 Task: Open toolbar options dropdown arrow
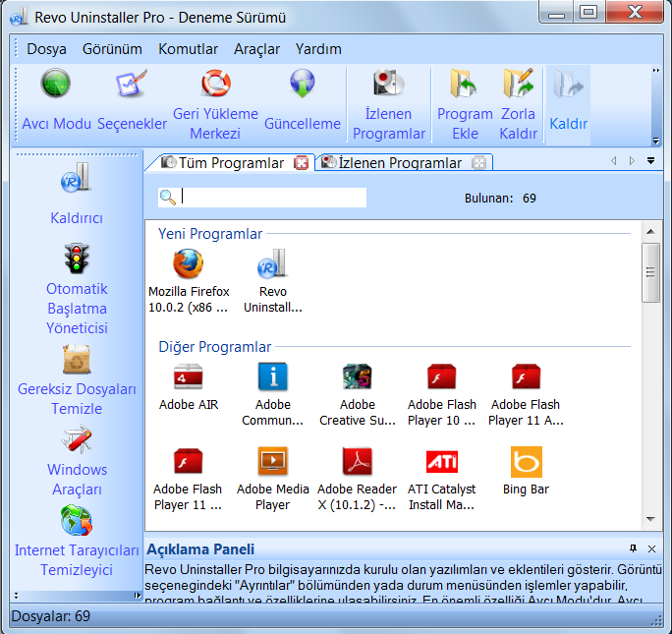tap(655, 141)
